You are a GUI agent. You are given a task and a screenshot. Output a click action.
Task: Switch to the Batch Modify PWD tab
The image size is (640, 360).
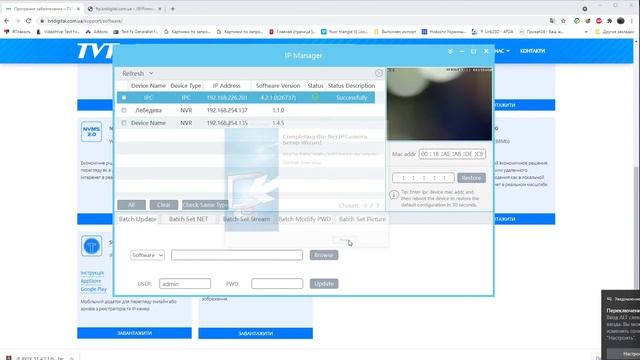click(x=304, y=219)
